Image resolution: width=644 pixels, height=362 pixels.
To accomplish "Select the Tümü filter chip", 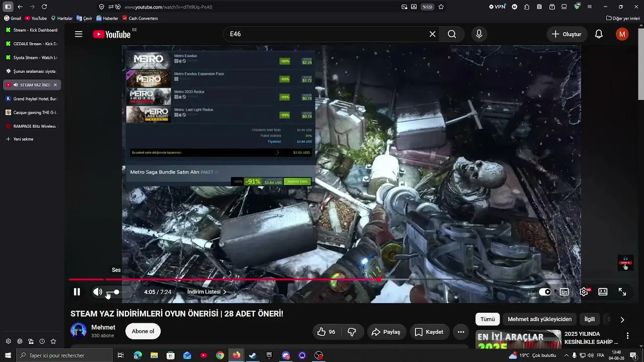I will click(x=488, y=319).
